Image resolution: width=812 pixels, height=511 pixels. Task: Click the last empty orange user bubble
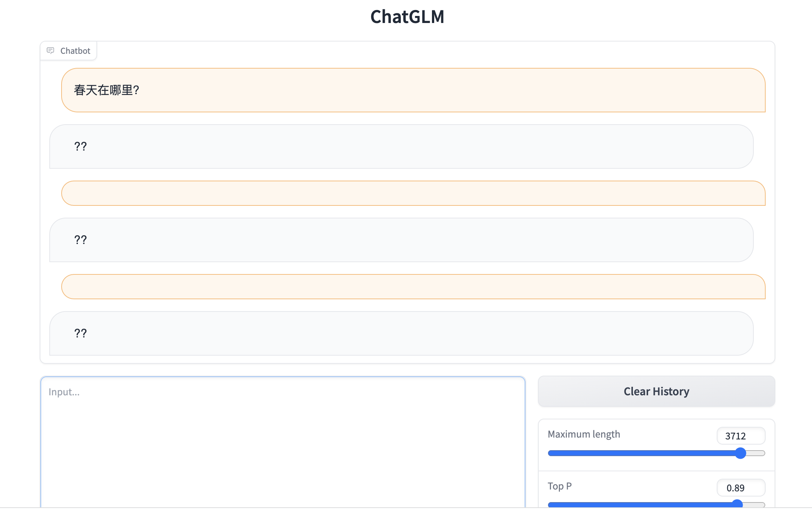[x=413, y=287]
